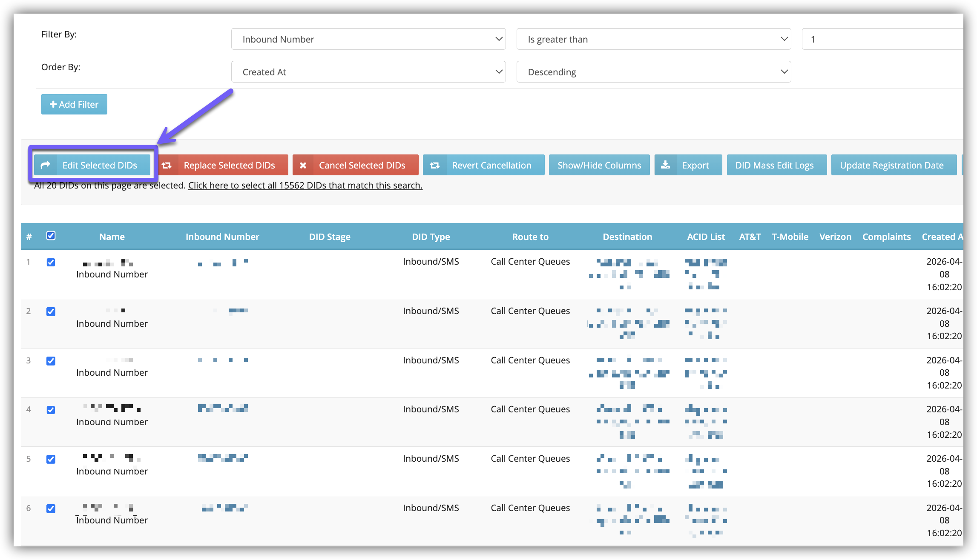
Task: Click the retweet icon on Revert Cancellation
Action: [434, 165]
